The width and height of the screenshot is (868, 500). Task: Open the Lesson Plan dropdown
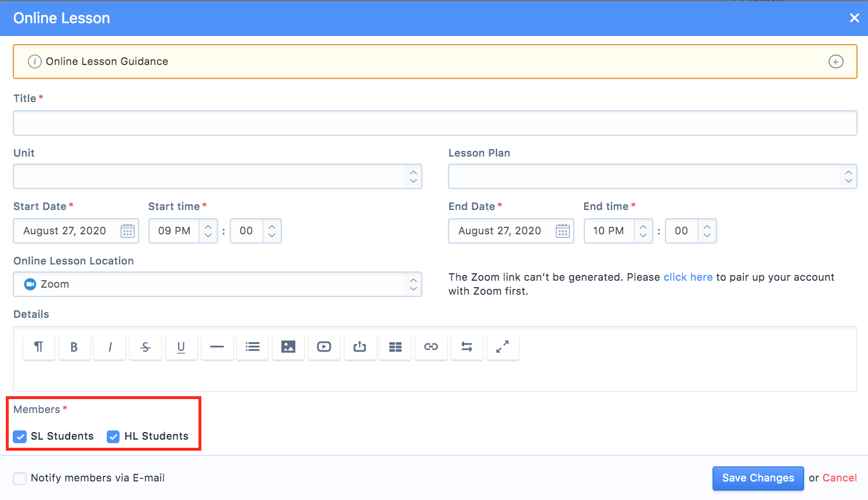click(652, 176)
